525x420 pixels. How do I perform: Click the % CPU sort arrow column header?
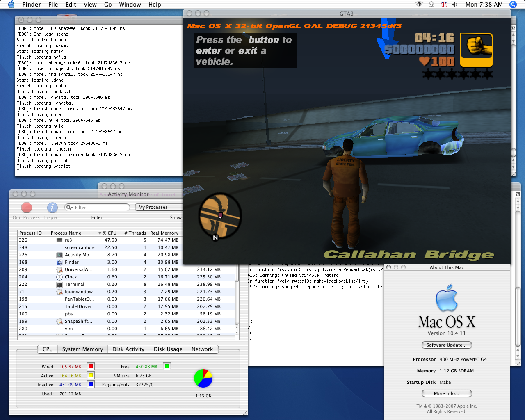(x=107, y=233)
